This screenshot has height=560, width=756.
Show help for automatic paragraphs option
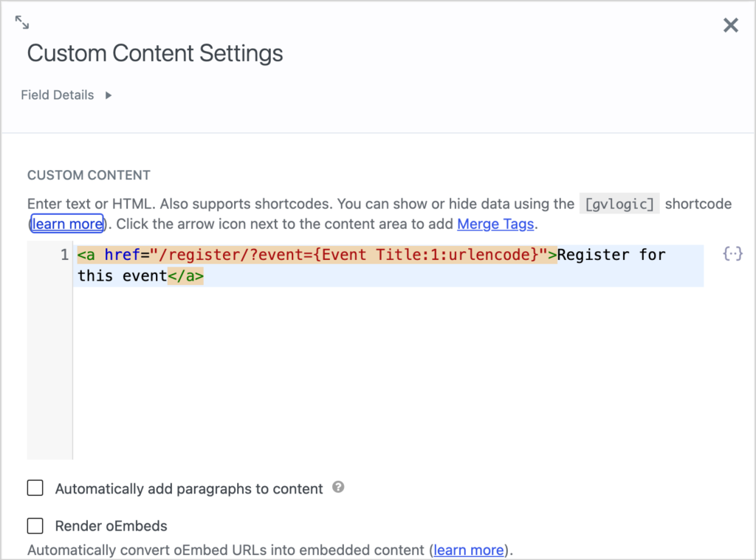tap(338, 487)
